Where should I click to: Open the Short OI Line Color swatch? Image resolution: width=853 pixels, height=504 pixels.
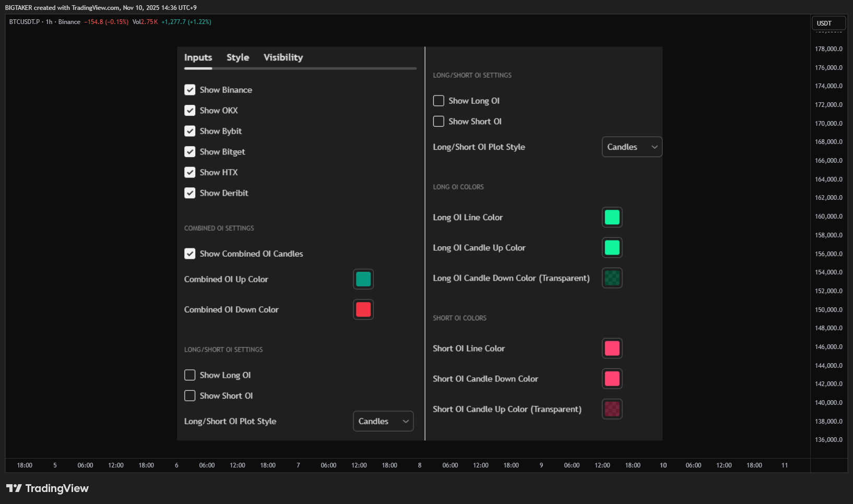coord(612,348)
